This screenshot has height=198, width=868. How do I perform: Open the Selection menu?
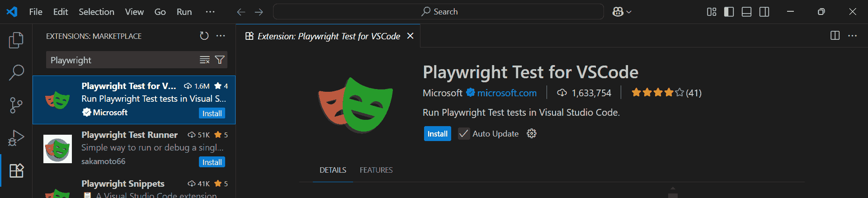96,12
